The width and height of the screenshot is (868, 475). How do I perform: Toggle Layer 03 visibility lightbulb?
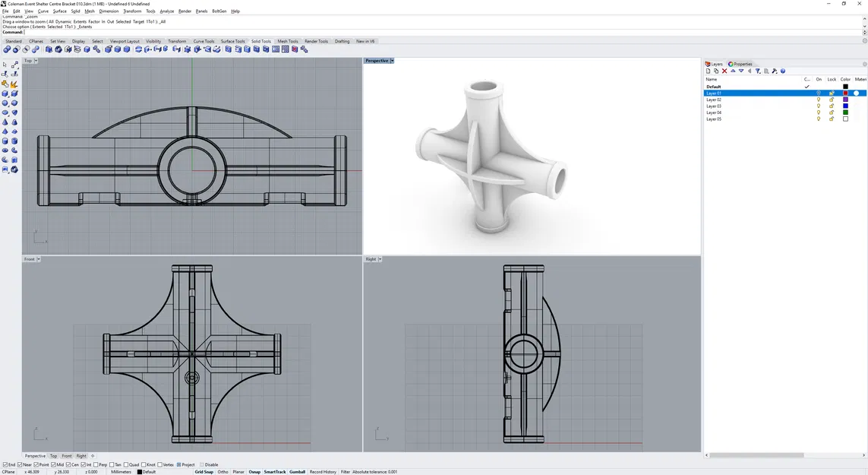(819, 106)
